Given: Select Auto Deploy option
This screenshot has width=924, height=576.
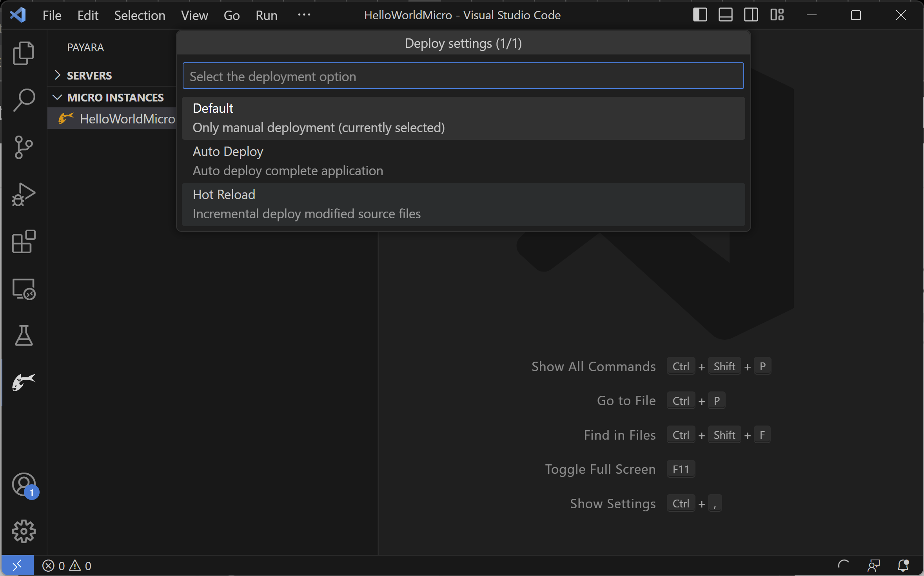Looking at the screenshot, I should point(463,160).
